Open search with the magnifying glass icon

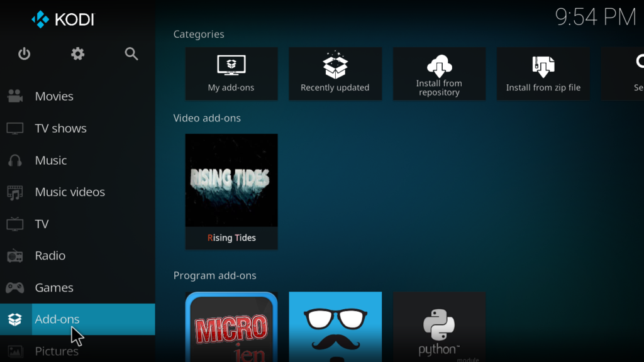[131, 54]
